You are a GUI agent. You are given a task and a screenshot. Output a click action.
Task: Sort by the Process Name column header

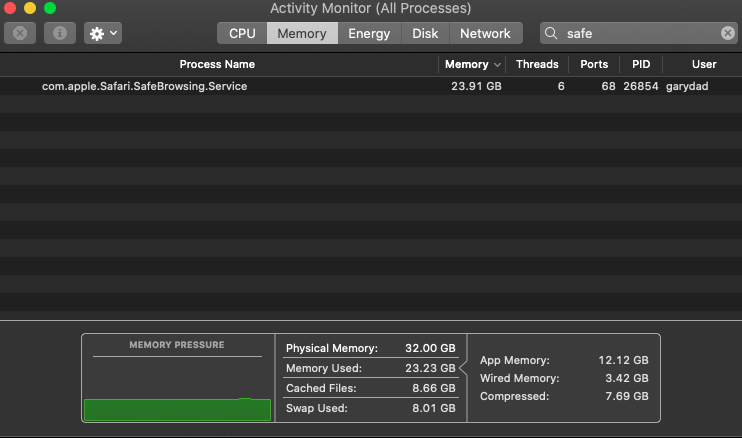pos(217,64)
